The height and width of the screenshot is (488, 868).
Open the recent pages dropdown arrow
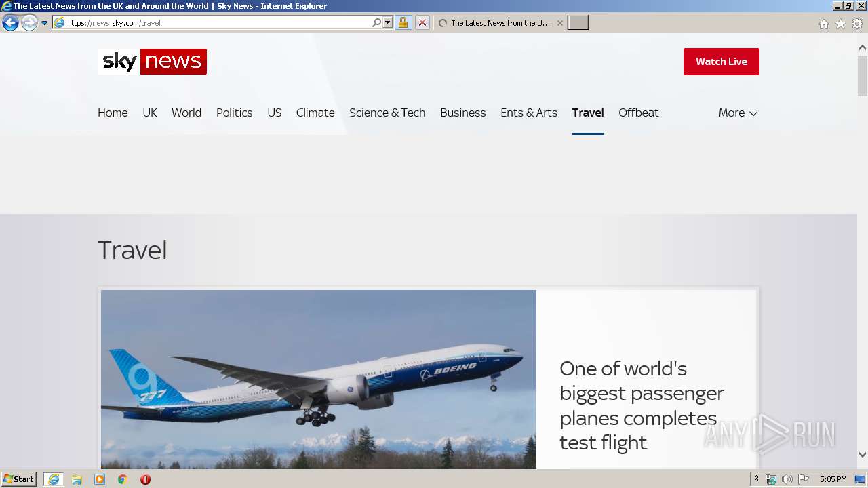tap(44, 23)
